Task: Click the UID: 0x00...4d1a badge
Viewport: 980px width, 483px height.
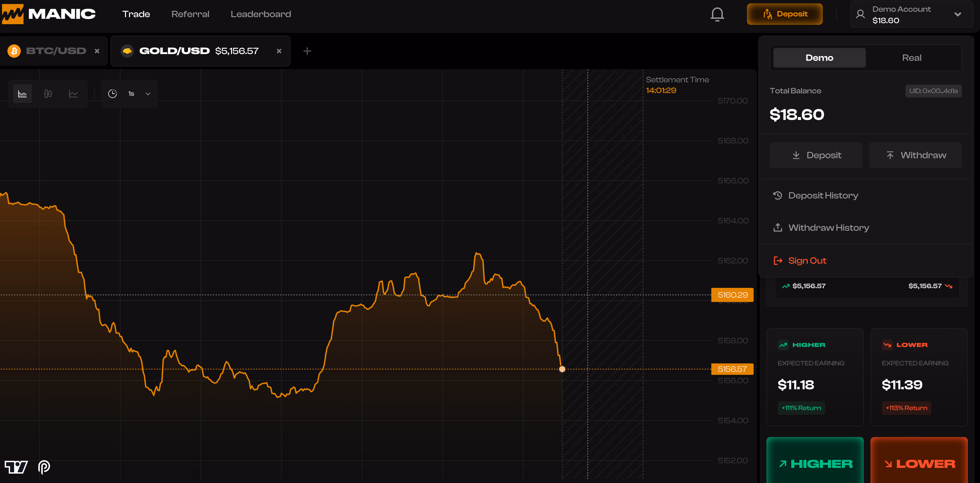Action: [x=933, y=91]
